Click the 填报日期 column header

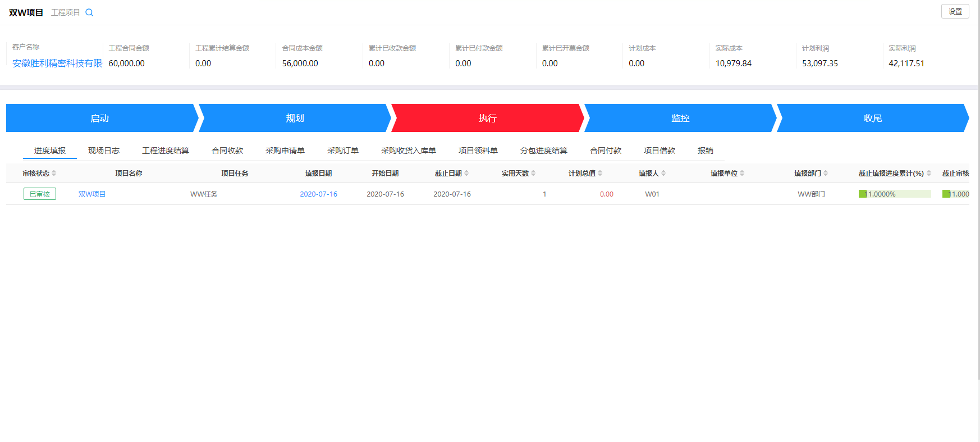[x=318, y=174]
